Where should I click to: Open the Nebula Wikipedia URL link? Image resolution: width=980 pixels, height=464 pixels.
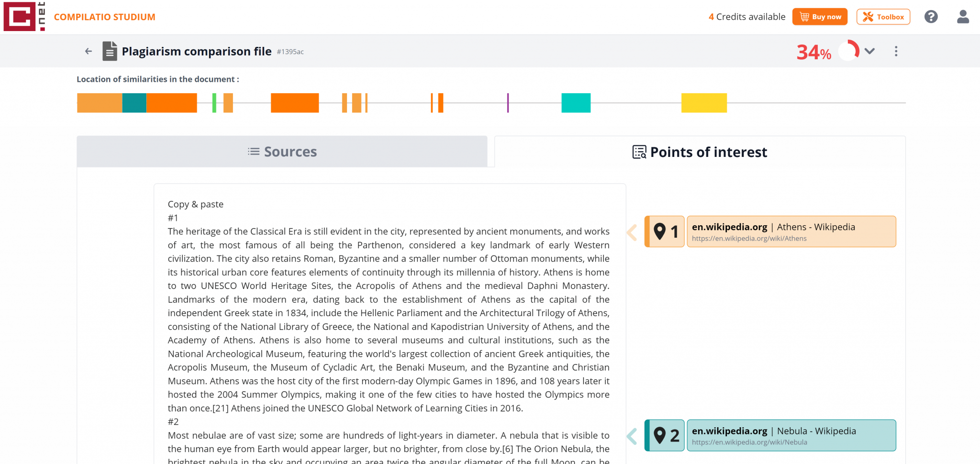[x=749, y=442]
